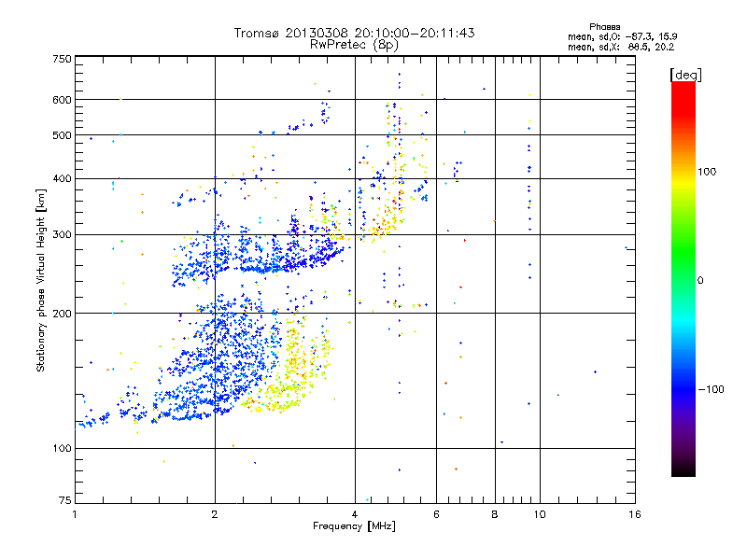
Task: Click the x-axis label '10'
Action: [540, 514]
